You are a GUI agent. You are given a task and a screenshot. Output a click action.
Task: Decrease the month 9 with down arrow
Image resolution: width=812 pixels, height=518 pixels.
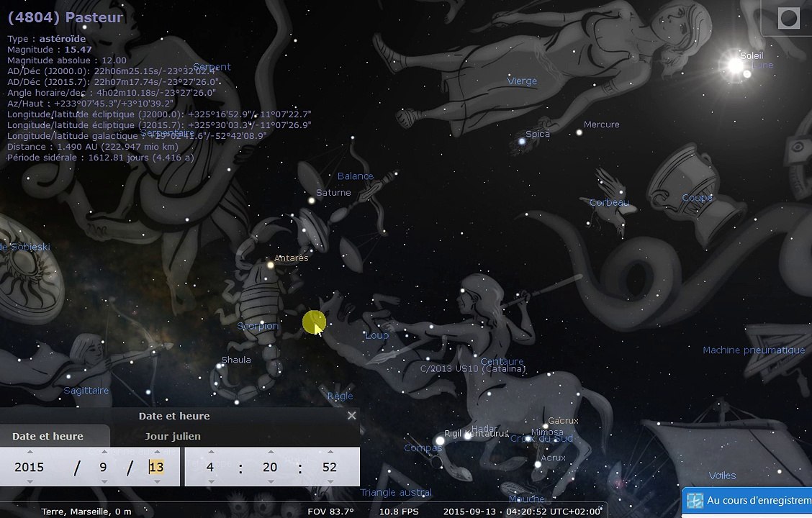[x=104, y=481]
